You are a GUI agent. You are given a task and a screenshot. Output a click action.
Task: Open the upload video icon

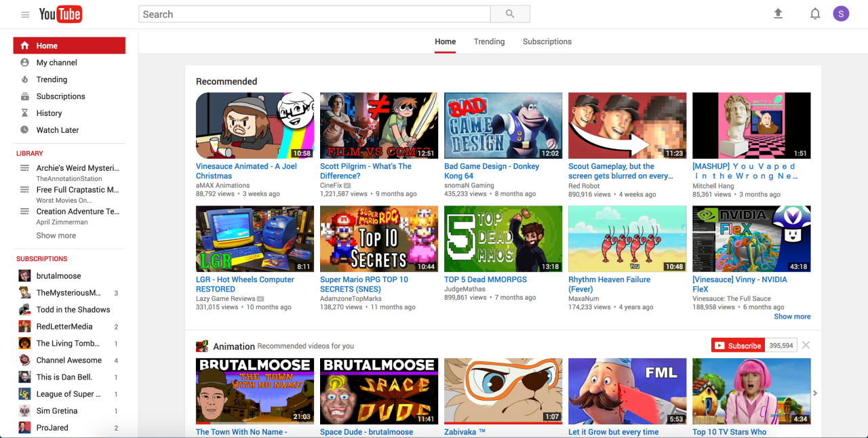click(x=778, y=14)
